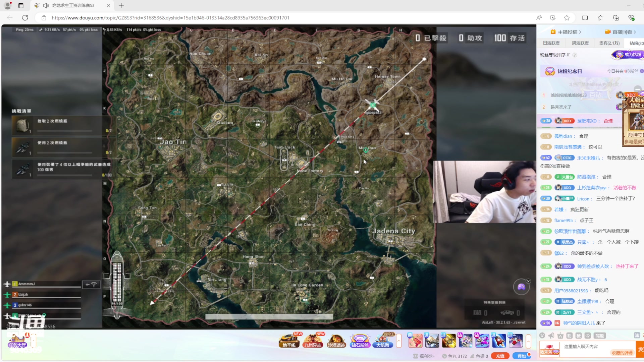Open split screen icon in browser toolbar
The image size is (644, 362).
click(585, 18)
